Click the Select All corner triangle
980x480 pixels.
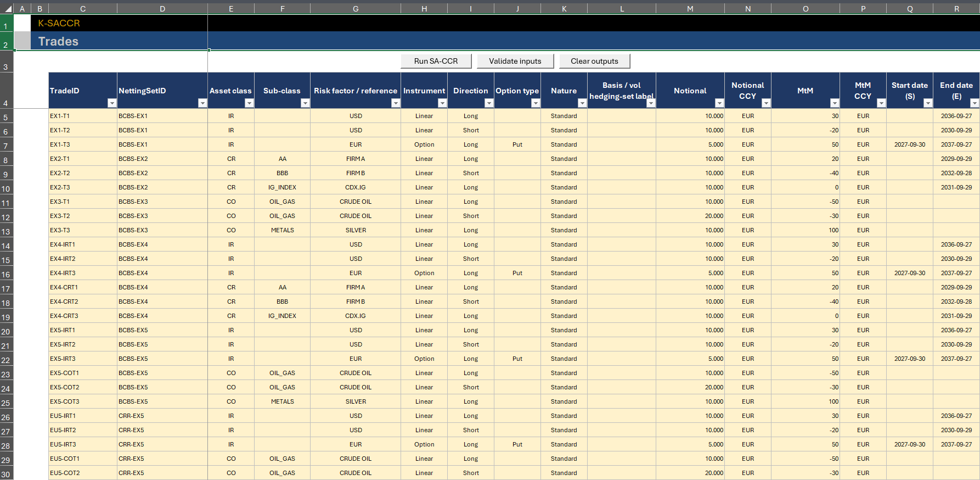click(x=7, y=9)
